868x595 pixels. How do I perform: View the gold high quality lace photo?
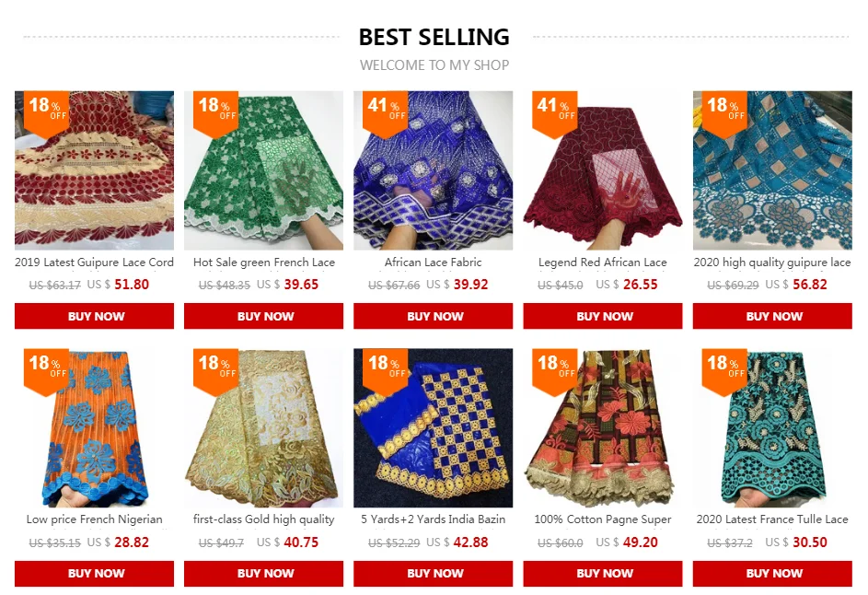click(263, 427)
